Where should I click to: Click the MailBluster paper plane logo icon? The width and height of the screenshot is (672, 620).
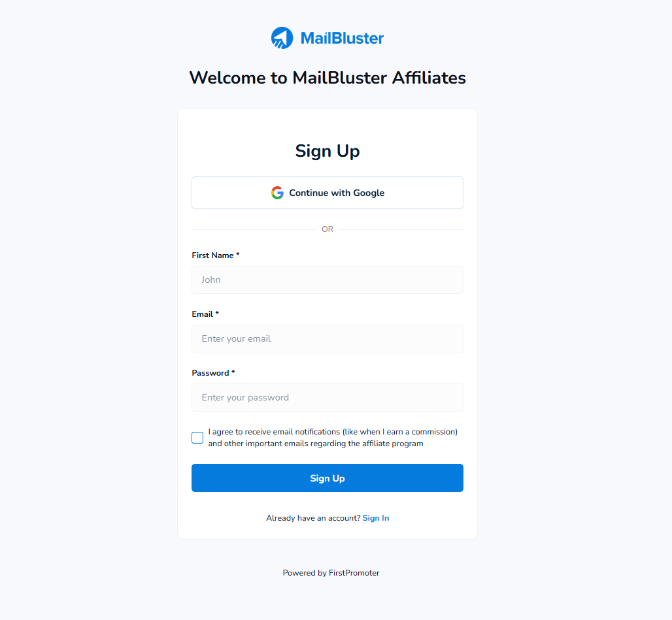pyautogui.click(x=282, y=38)
